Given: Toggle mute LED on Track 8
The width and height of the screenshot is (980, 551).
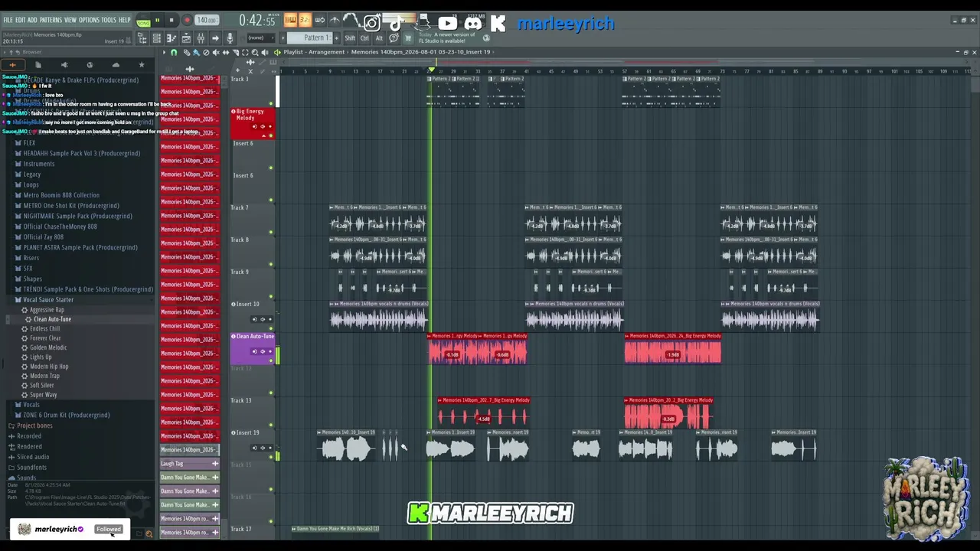Looking at the screenshot, I should click(271, 264).
